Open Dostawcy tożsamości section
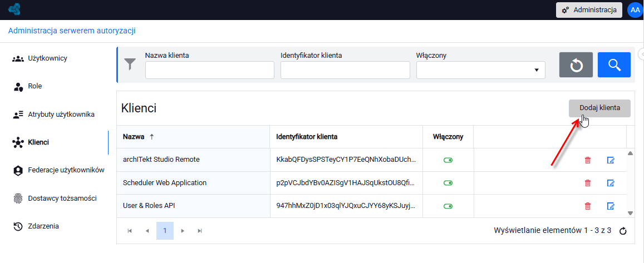 [54, 198]
